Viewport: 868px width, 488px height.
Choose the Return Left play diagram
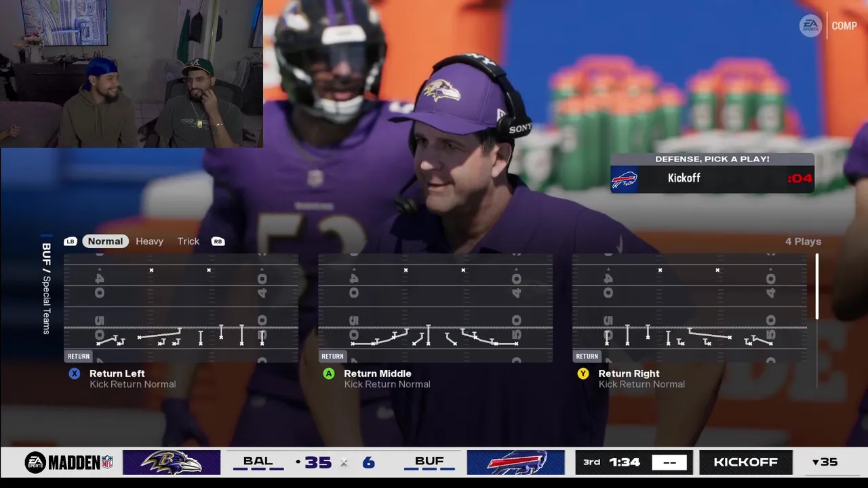tap(181, 308)
